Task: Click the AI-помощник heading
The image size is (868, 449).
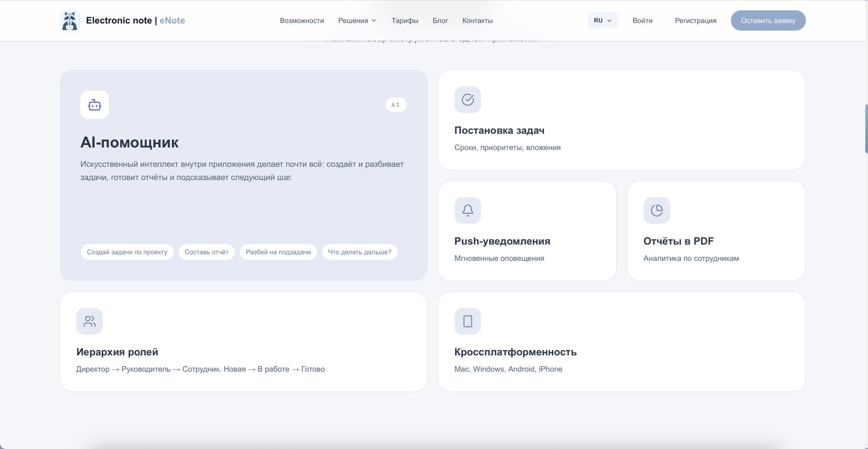Action: click(130, 143)
